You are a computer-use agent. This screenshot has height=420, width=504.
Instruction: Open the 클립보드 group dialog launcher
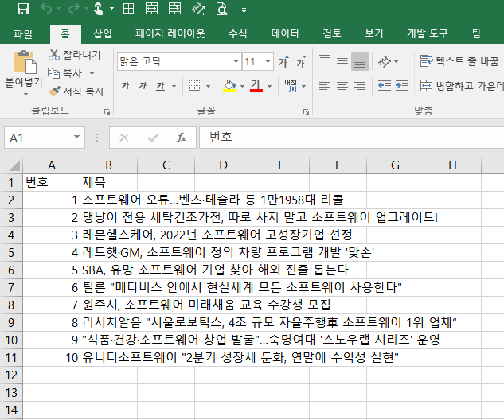coord(107,111)
